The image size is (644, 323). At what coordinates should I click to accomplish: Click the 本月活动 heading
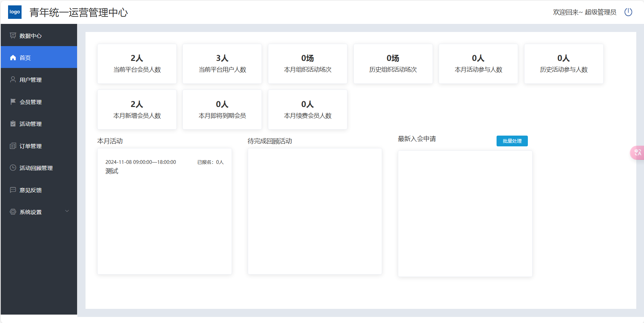click(110, 141)
